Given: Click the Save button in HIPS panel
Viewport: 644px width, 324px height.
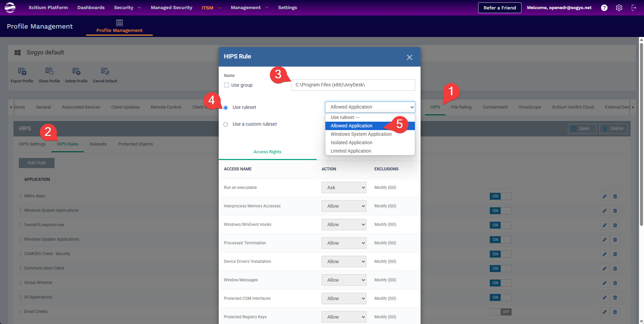Looking at the screenshot, I should tap(582, 128).
